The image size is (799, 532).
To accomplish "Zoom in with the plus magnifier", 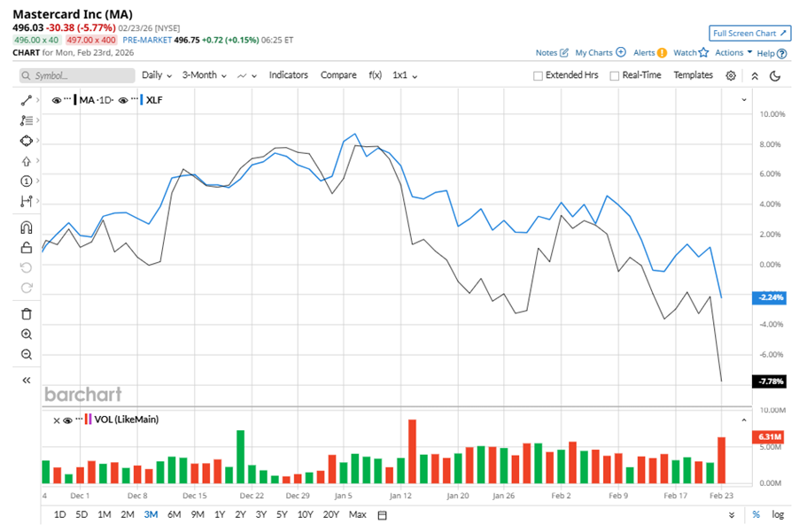I will [x=26, y=335].
